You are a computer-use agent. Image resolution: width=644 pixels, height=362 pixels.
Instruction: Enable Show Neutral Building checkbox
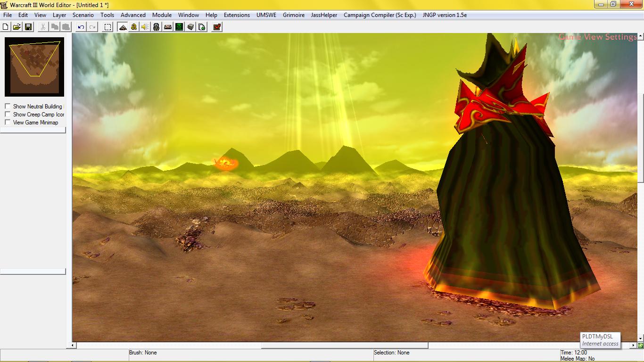(x=8, y=107)
